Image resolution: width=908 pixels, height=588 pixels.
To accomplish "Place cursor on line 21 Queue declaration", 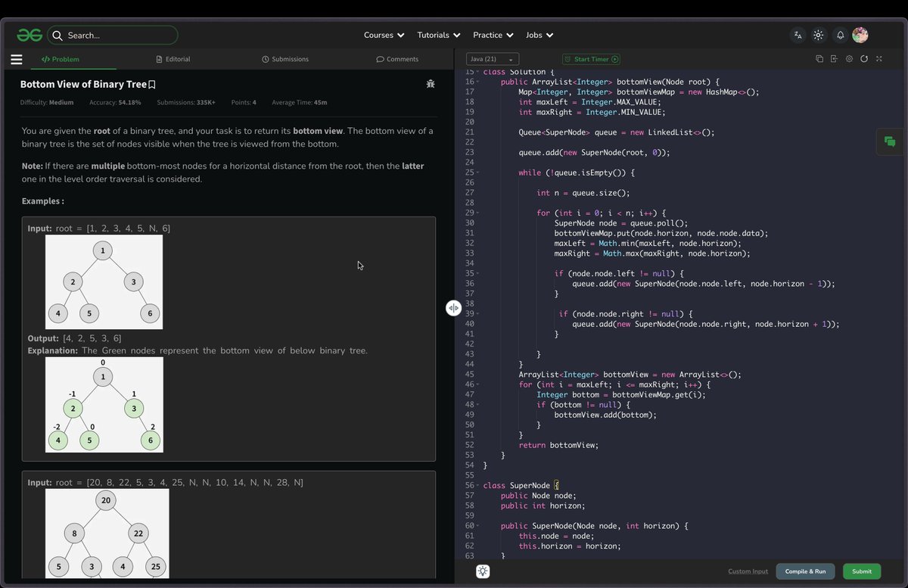I will [616, 132].
